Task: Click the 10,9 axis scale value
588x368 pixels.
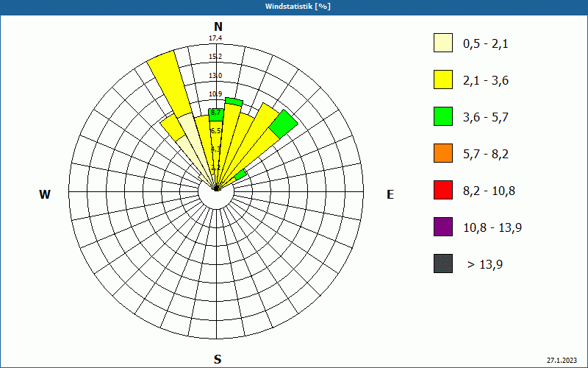Action: [215, 94]
